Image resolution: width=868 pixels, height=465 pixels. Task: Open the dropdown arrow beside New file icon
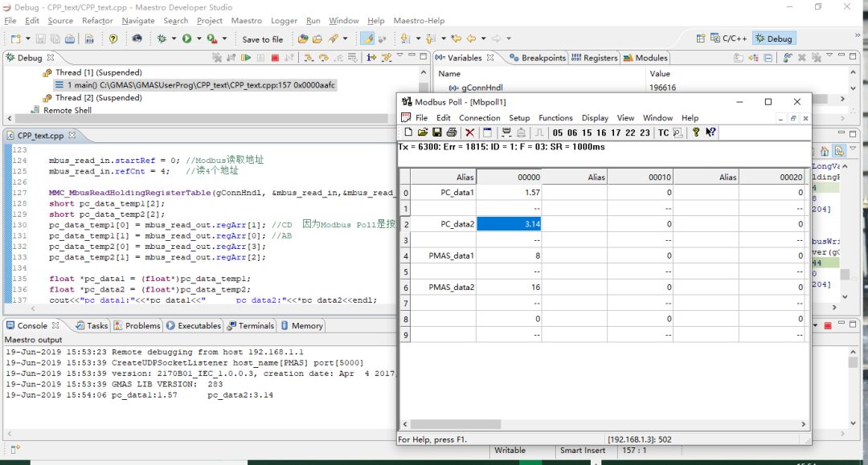27,39
